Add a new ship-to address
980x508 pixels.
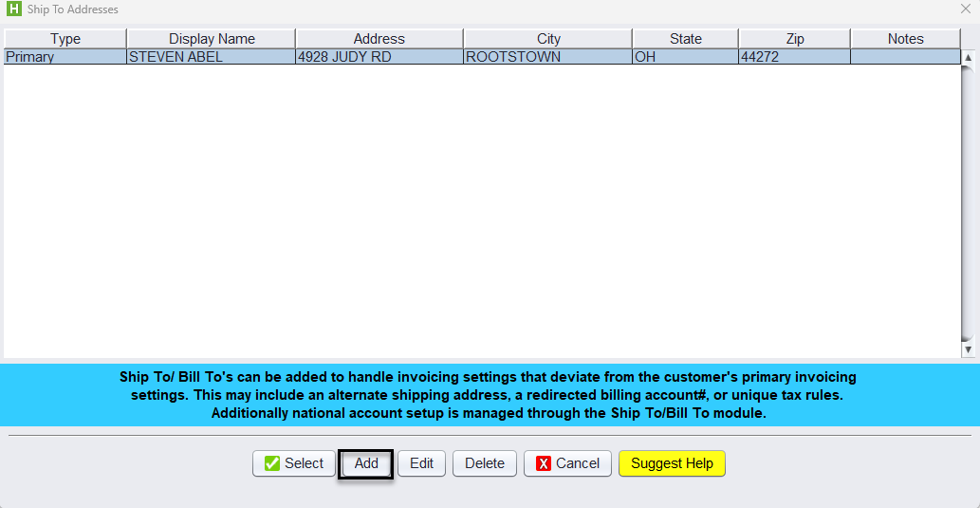pyautogui.click(x=366, y=463)
